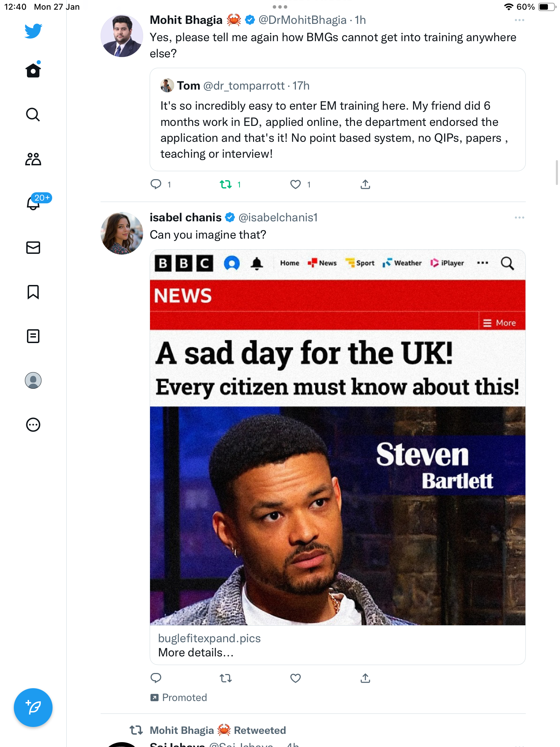Open the Twitter bird logo
This screenshot has height=747, width=560.
[x=33, y=31]
